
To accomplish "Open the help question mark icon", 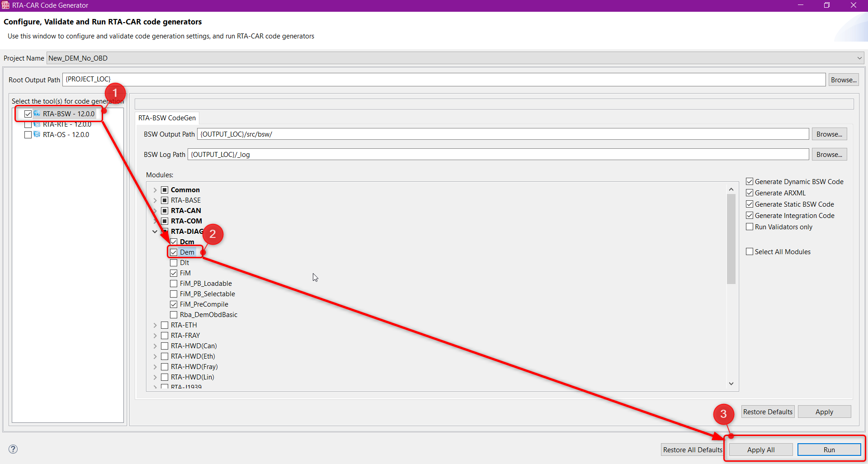I will (x=13, y=449).
